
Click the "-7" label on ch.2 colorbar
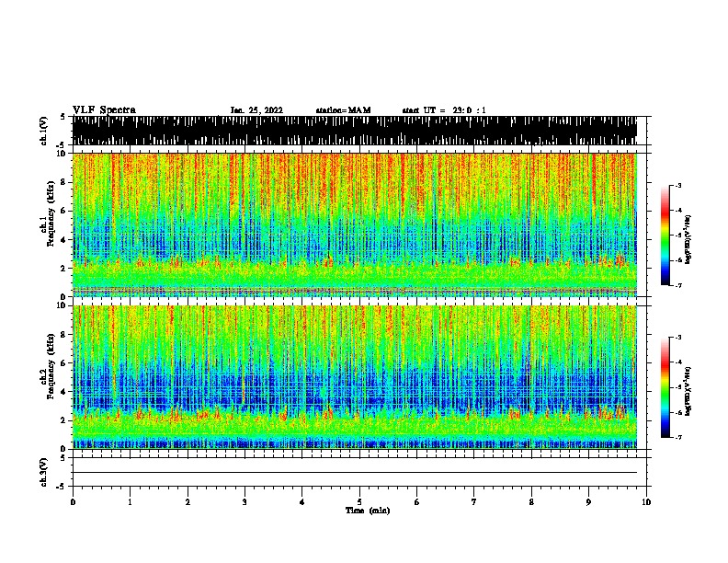678,437
